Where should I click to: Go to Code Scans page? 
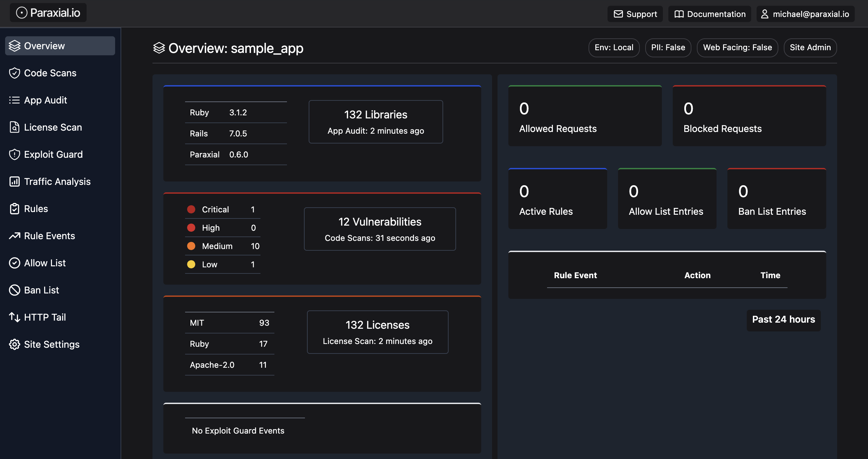tap(60, 73)
